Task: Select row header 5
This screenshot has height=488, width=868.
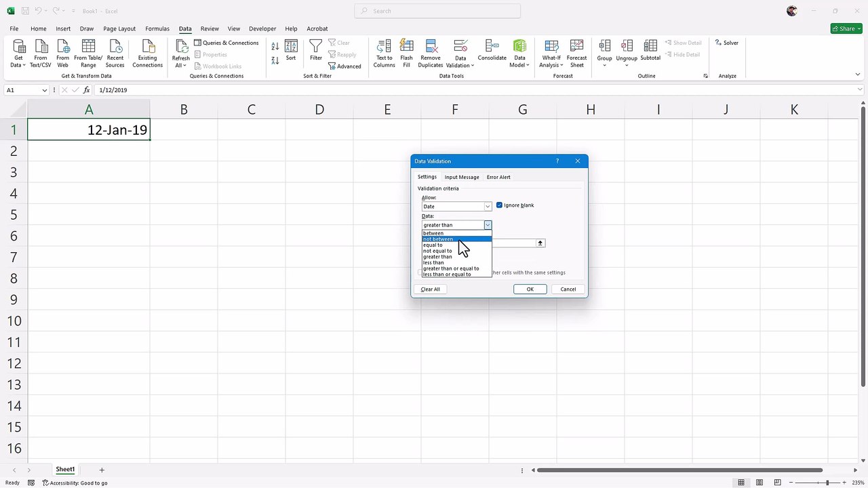Action: coord(14,215)
